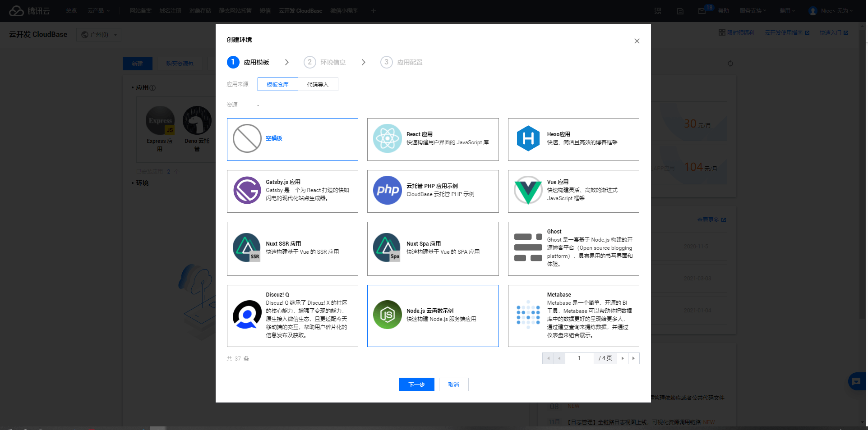Open 云开发 CloudBase in top navigation
Image resolution: width=868 pixels, height=430 pixels.
[x=300, y=11]
